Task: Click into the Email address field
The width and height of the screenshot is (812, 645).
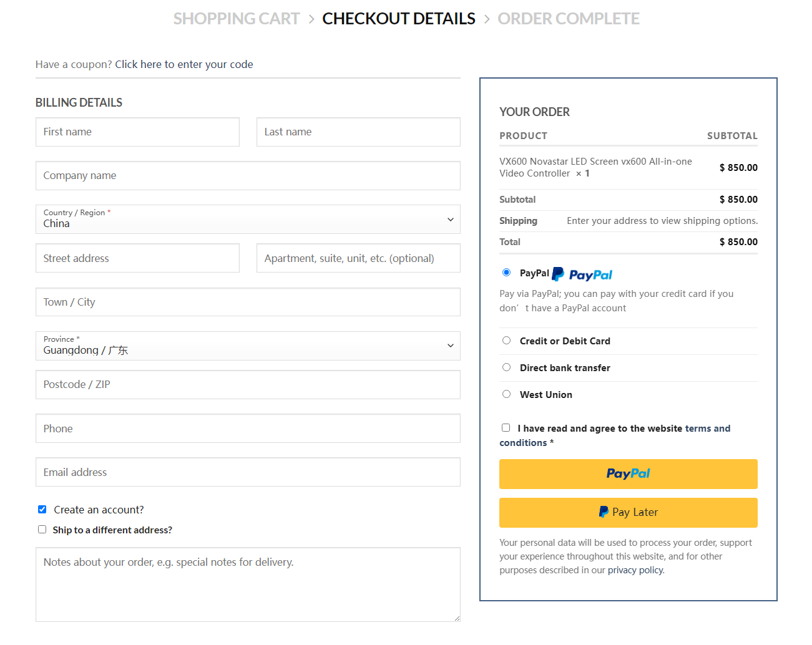Action: click(x=248, y=472)
